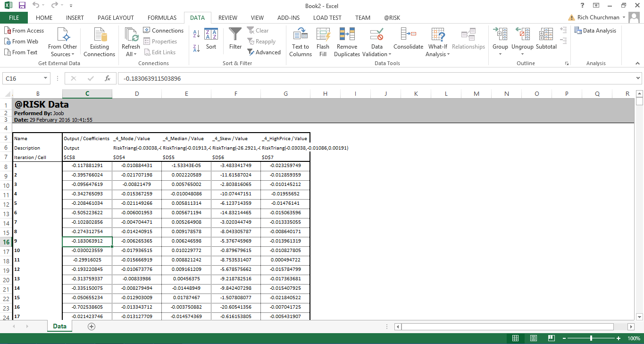The height and width of the screenshot is (344, 644).
Task: Switch to Normal view
Action: (x=516, y=338)
